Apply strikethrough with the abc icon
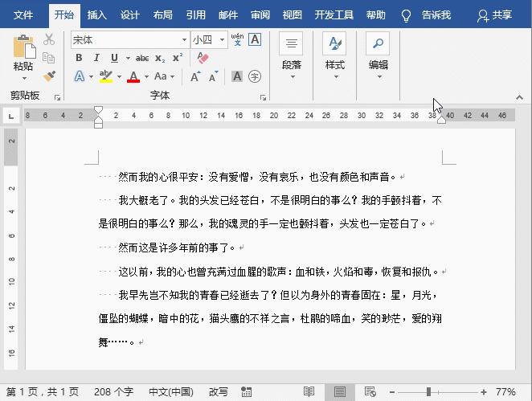This screenshot has height=401, width=532. click(142, 58)
